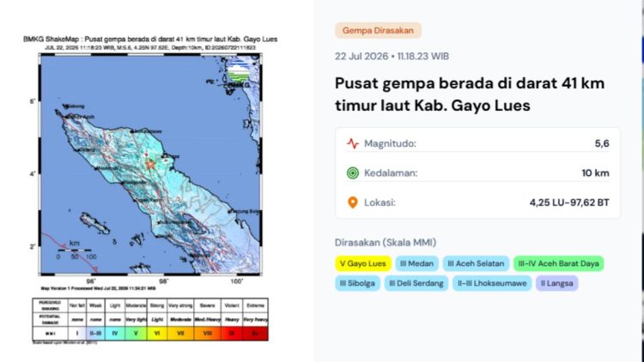
Task: Select the III Deli Serdang tag
Action: tap(416, 283)
